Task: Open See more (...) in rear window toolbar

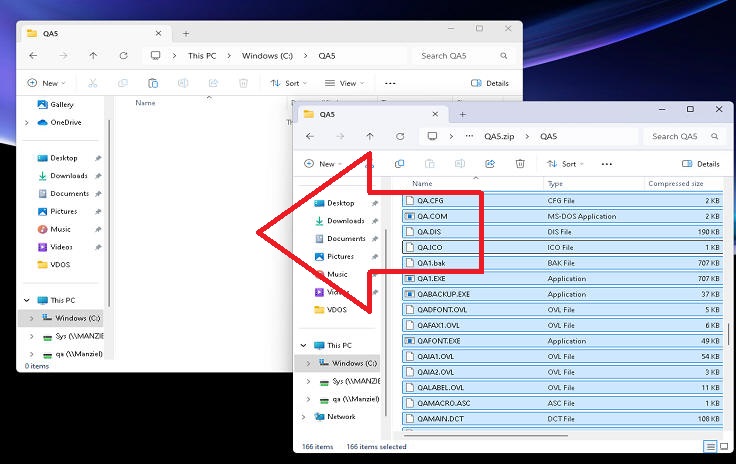Action: click(390, 83)
